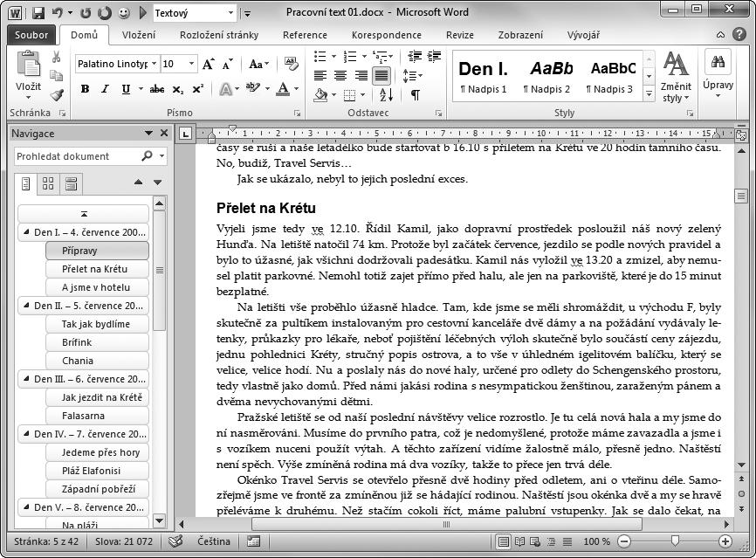756x558 pixels.
Task: Switch to Web Layout view in status bar
Action: (535, 541)
